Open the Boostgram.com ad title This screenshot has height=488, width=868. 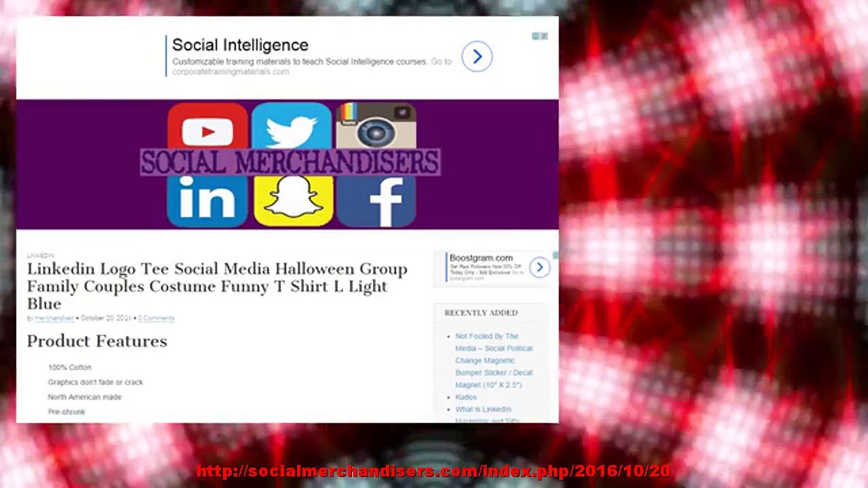(x=481, y=258)
